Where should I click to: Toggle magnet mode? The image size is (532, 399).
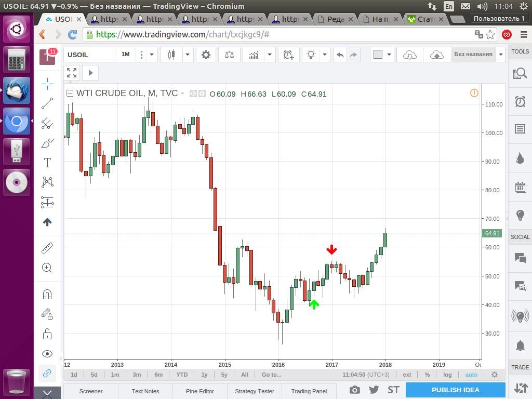pos(47,294)
